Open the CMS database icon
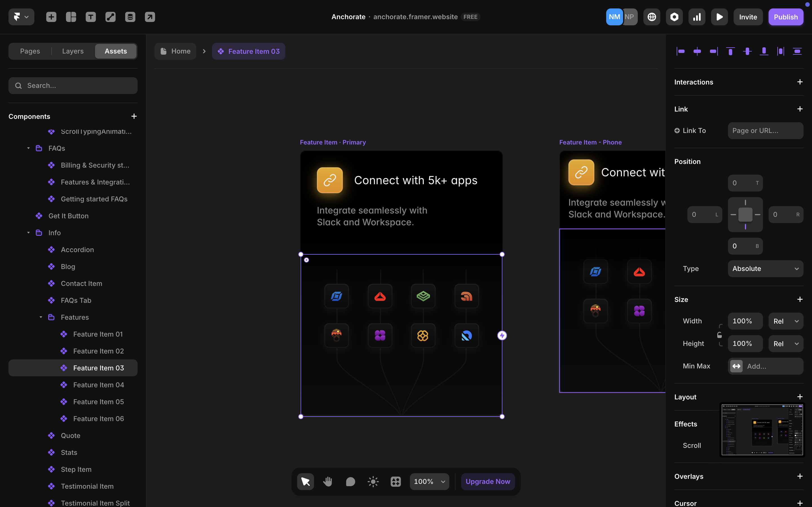 pyautogui.click(x=130, y=17)
